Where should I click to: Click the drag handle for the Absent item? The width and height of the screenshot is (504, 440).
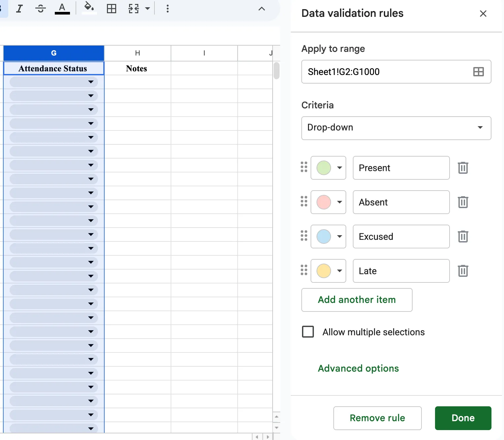point(304,202)
